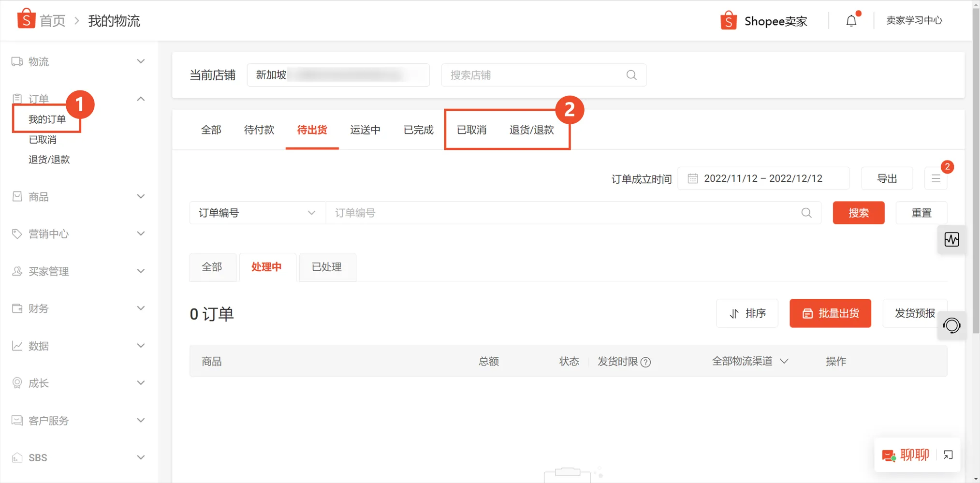Screen dimensions: 980x483
Task: Click the 订单编号 search input field
Action: tap(532, 213)
